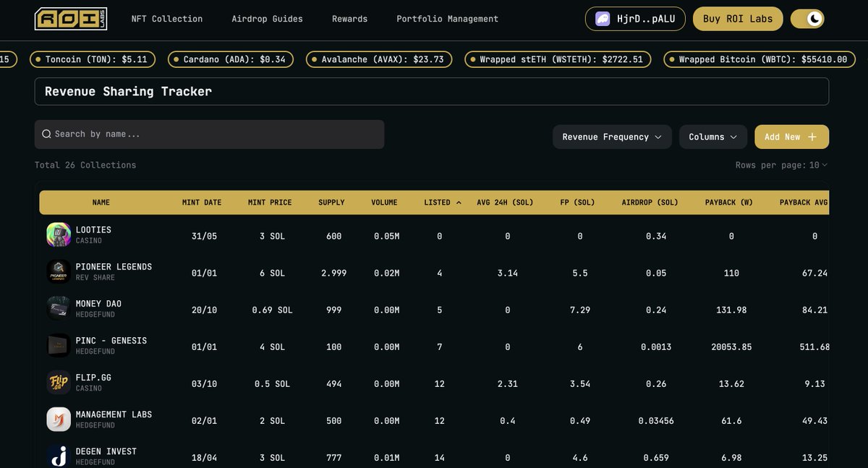Click the 0.03456 airdrop value

click(x=656, y=421)
